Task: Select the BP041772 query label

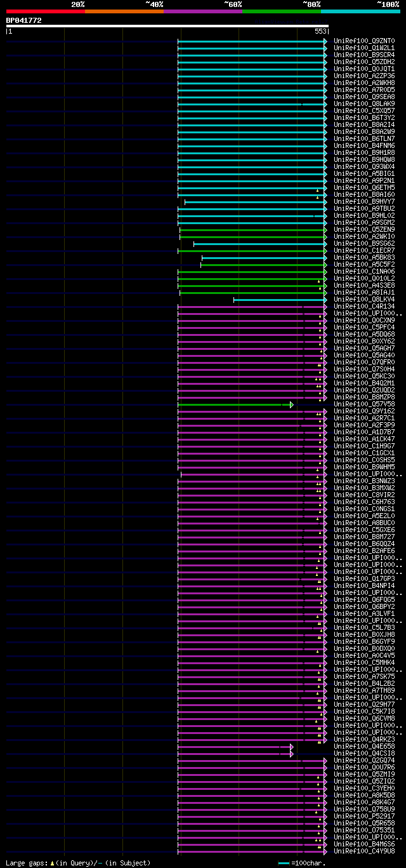Action: click(24, 20)
